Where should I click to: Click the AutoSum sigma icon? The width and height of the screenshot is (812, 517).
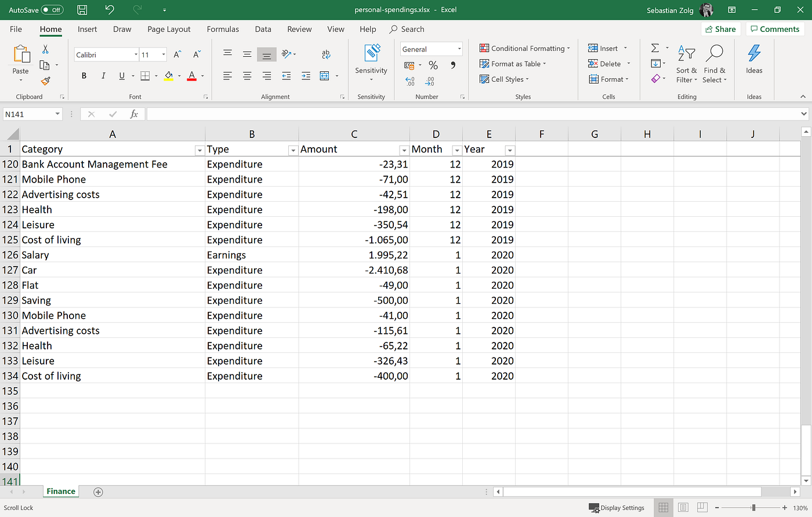click(655, 48)
